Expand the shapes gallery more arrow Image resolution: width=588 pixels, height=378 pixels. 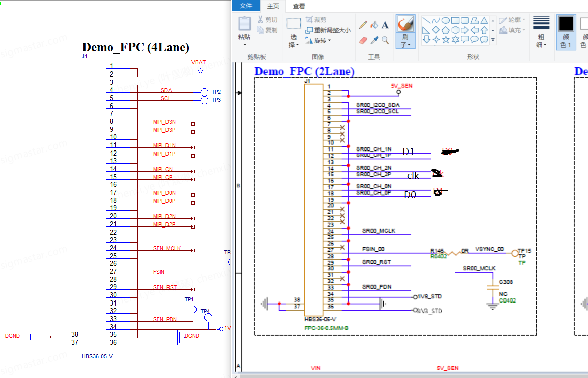[x=493, y=39]
